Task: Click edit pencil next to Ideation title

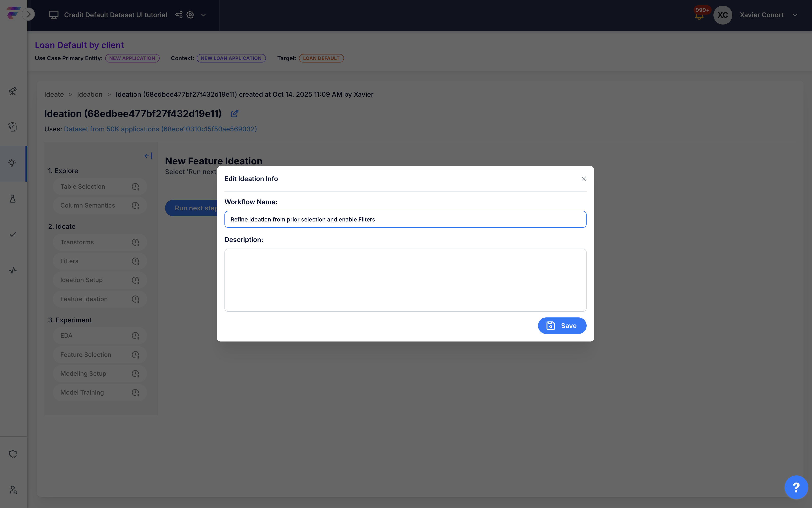Action: pyautogui.click(x=234, y=114)
